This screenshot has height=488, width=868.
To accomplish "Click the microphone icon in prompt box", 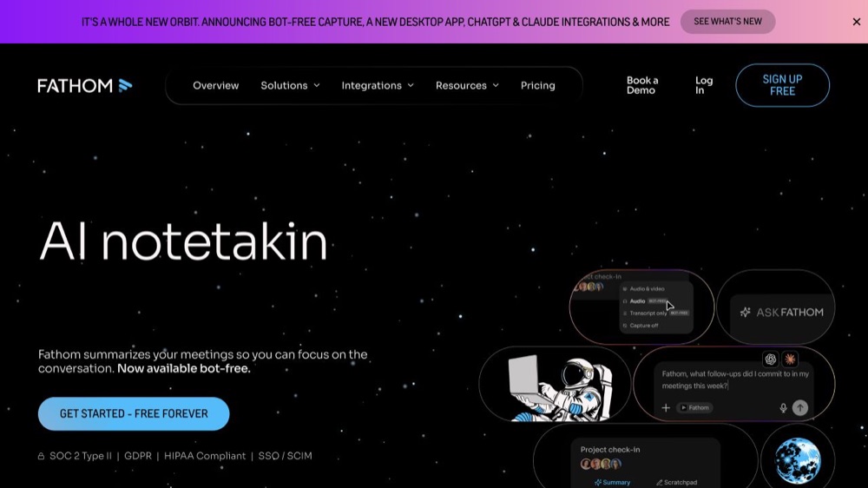I will (783, 408).
